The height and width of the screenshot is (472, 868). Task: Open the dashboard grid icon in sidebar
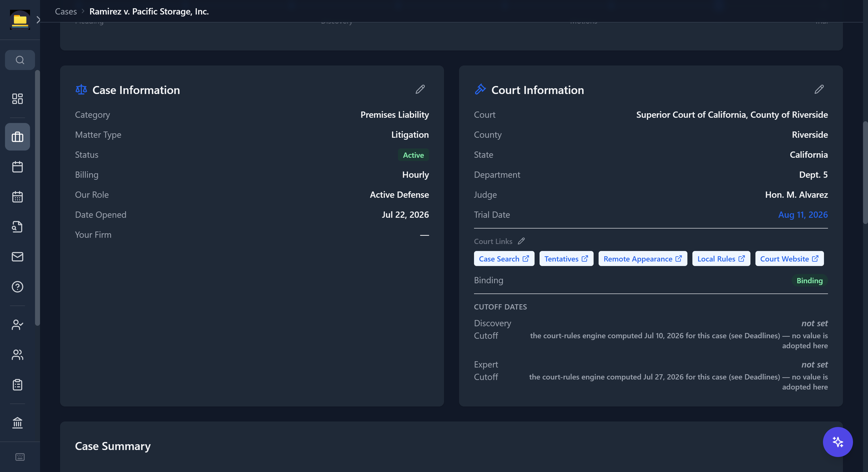pyautogui.click(x=18, y=99)
